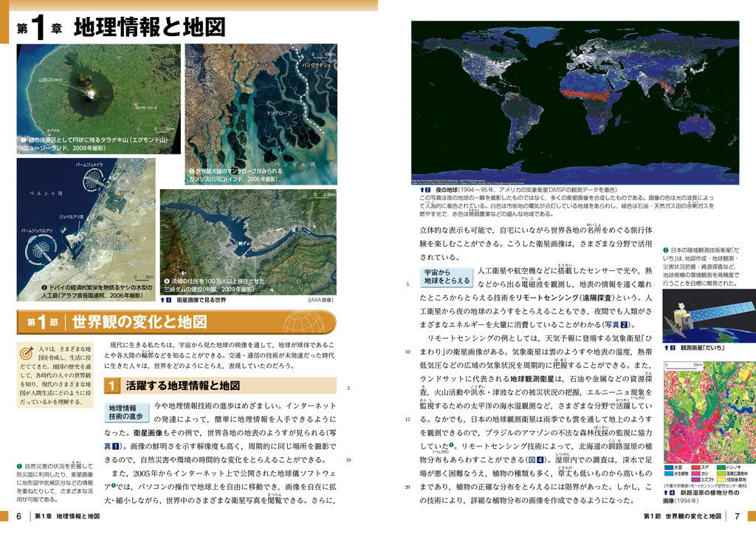Click the caption 衛星画像で見る世界

(x=201, y=300)
